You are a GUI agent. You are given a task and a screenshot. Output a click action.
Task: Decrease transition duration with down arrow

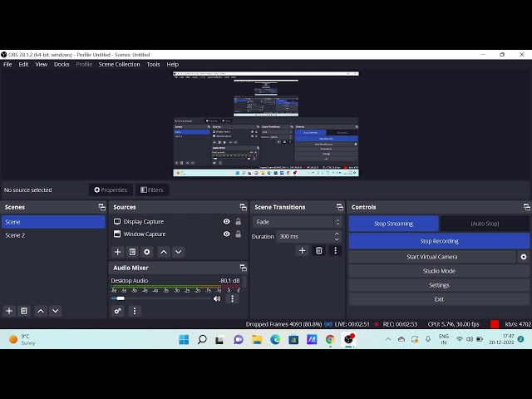[337, 239]
